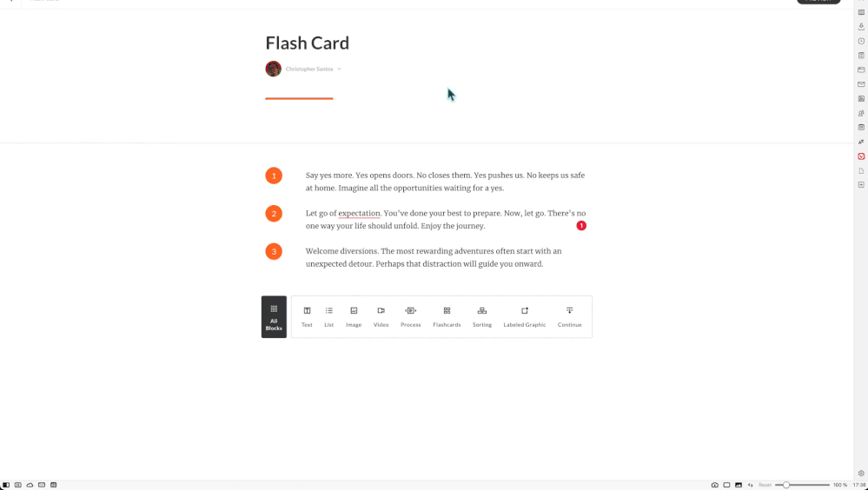Insert a Text block
Image resolution: width=868 pixels, height=490 pixels.
point(307,316)
